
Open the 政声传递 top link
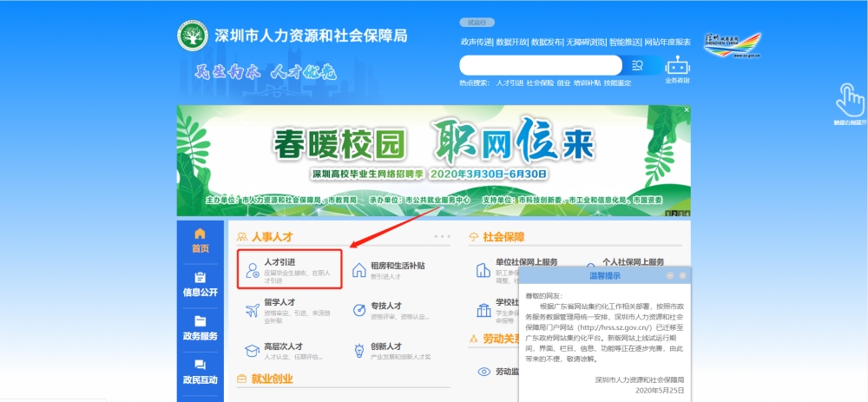point(476,42)
